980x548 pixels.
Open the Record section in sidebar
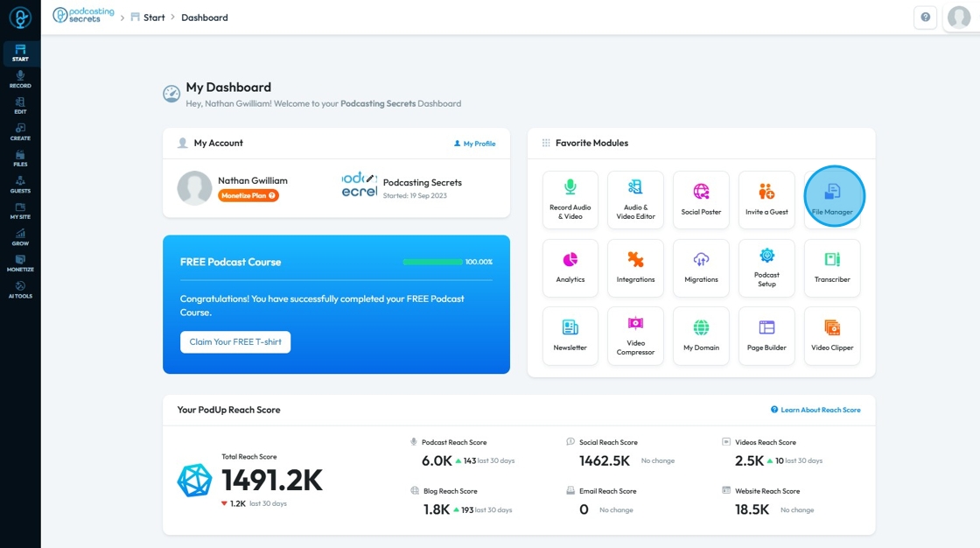tap(20, 80)
